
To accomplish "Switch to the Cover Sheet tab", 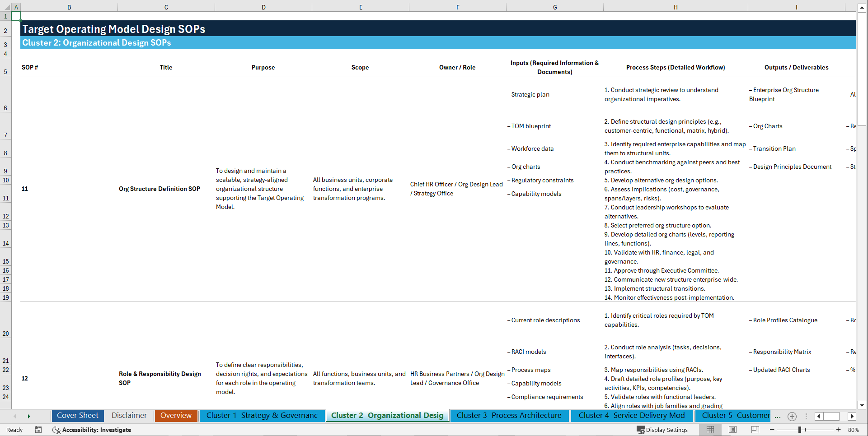I will [77, 415].
